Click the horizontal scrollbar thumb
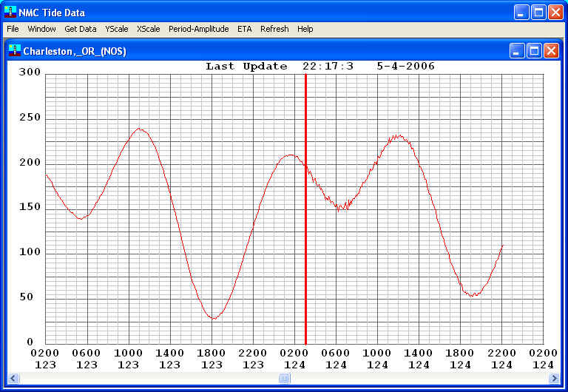The width and height of the screenshot is (568, 392). coord(284,379)
